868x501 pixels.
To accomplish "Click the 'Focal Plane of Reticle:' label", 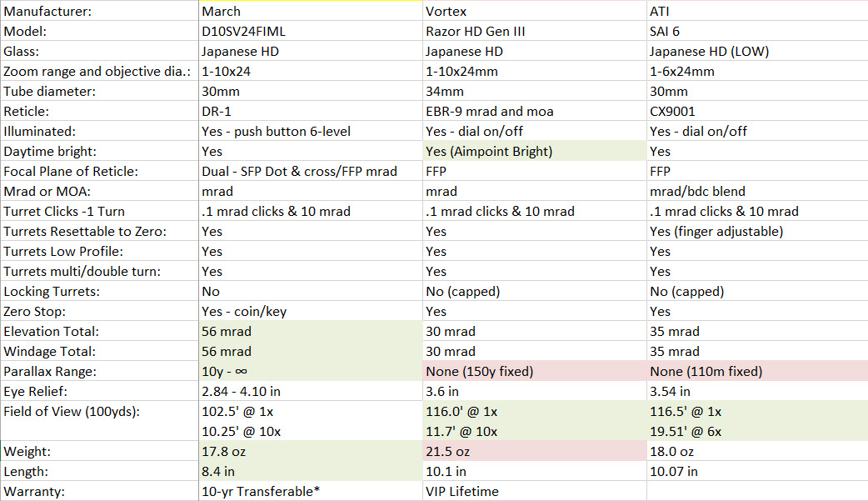I will click(x=100, y=171).
